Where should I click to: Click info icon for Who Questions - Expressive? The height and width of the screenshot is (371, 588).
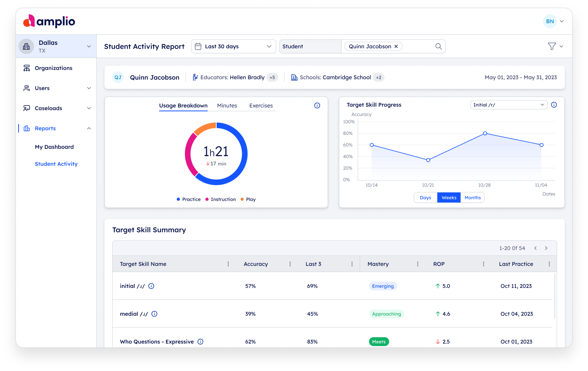click(200, 342)
